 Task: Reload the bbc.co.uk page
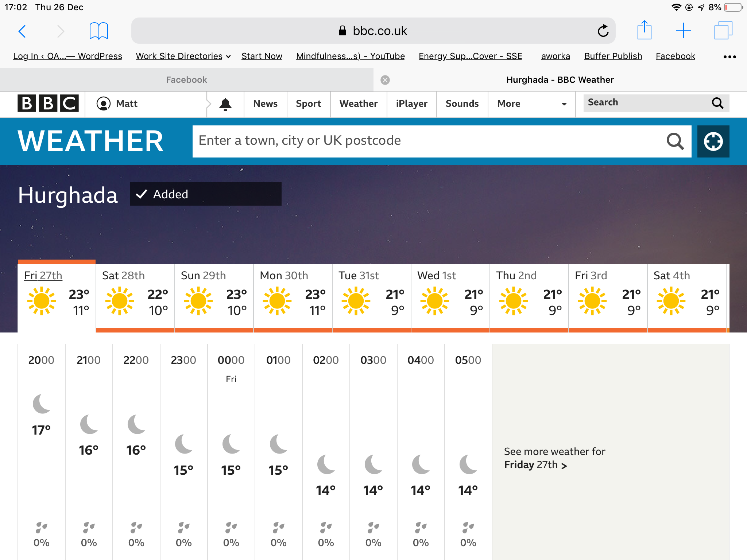(603, 31)
